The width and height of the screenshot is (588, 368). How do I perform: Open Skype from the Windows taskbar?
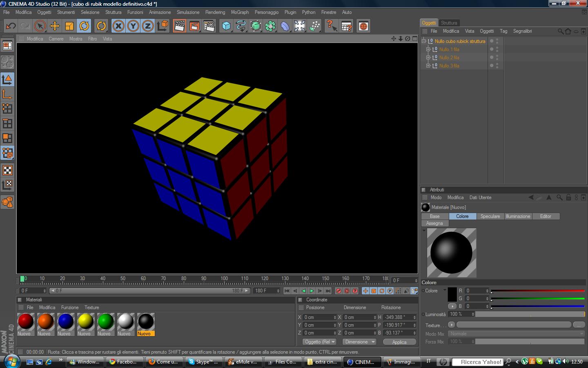[204, 362]
